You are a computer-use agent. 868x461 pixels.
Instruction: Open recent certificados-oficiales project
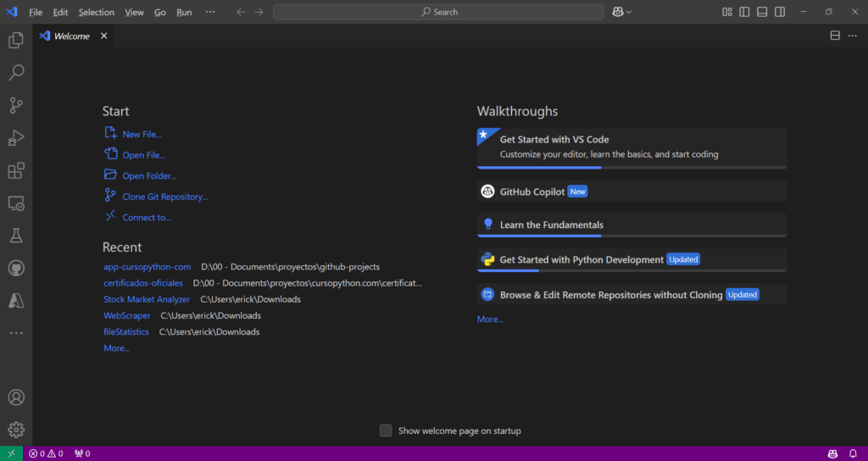(142, 283)
